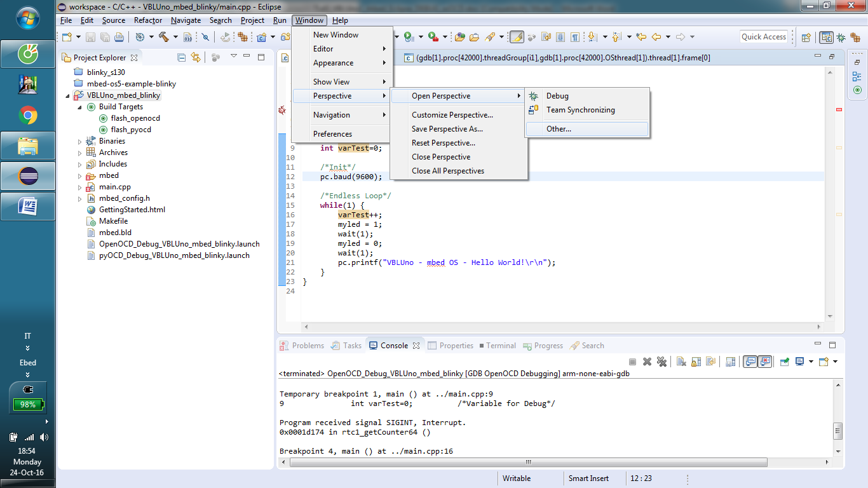The height and width of the screenshot is (488, 868).
Task: Click the Build hammer icon
Action: tap(163, 37)
